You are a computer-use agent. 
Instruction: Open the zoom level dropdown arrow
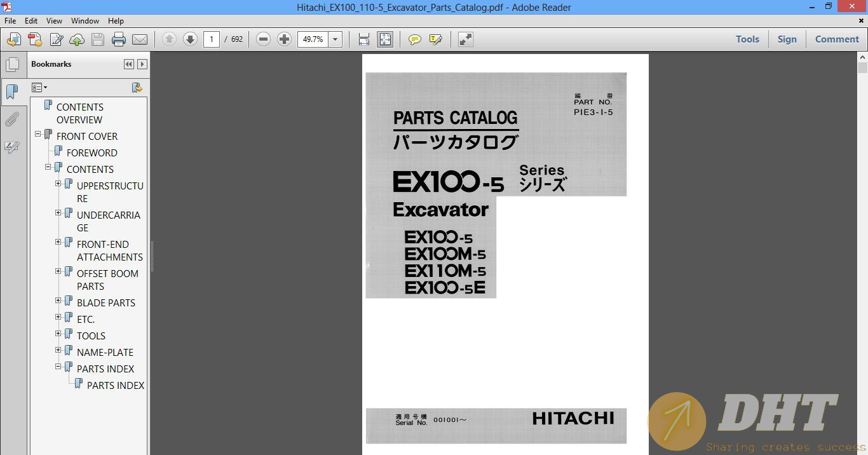(x=336, y=39)
